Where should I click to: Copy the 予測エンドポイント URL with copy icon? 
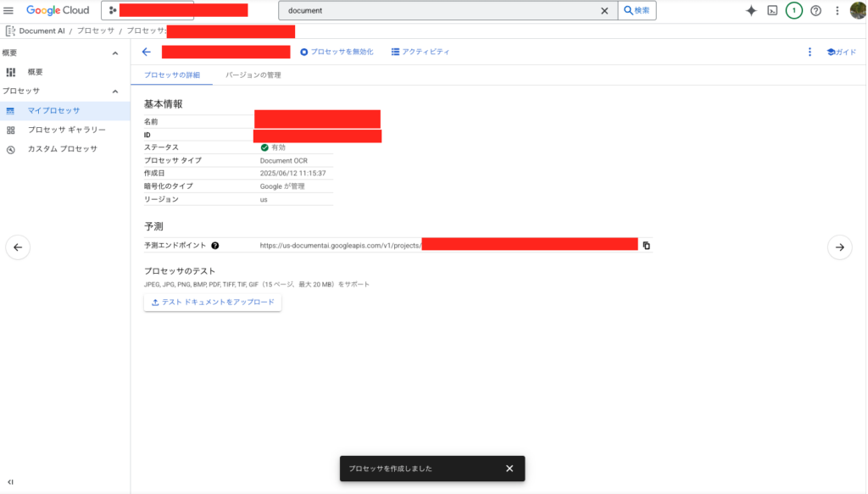647,244
